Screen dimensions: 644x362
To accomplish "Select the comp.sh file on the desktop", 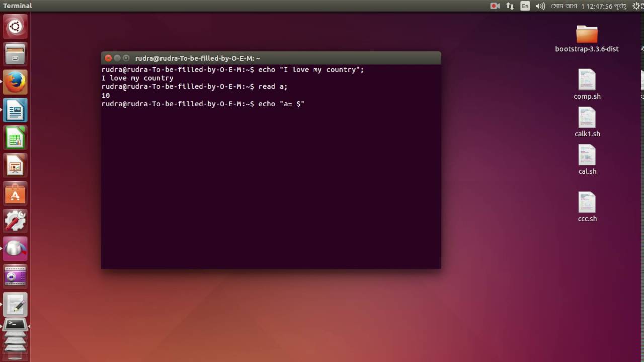I will (587, 84).
